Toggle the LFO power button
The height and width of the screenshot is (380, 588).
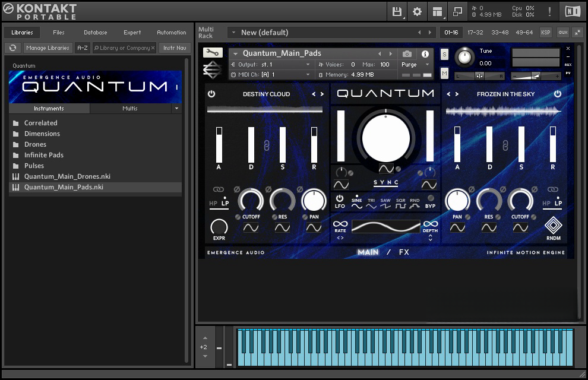pos(340,198)
